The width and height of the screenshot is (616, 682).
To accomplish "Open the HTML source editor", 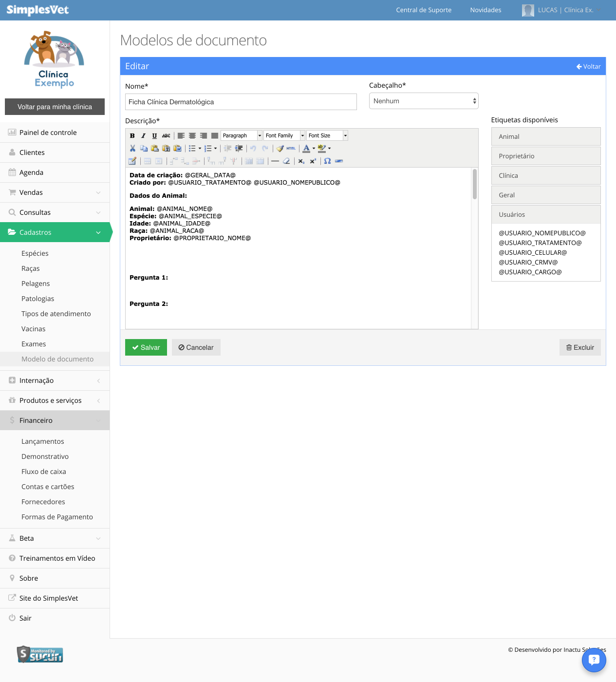I will tap(291, 148).
